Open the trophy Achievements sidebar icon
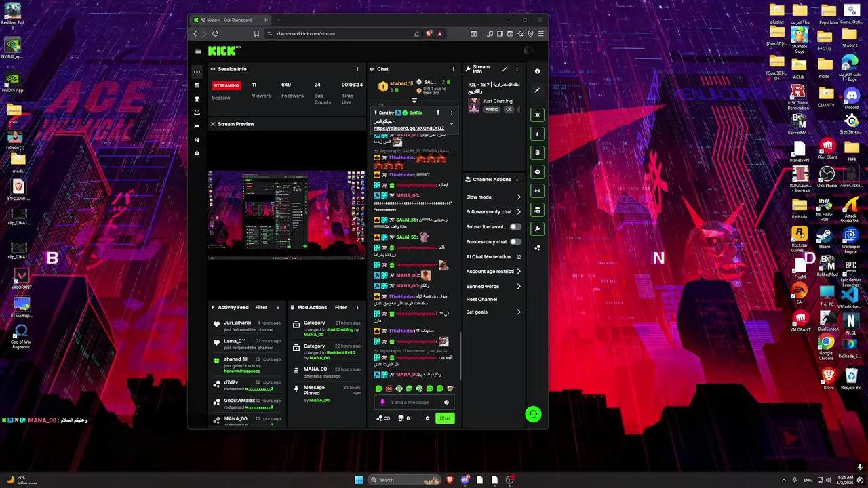This screenshot has height=488, width=868. click(197, 99)
